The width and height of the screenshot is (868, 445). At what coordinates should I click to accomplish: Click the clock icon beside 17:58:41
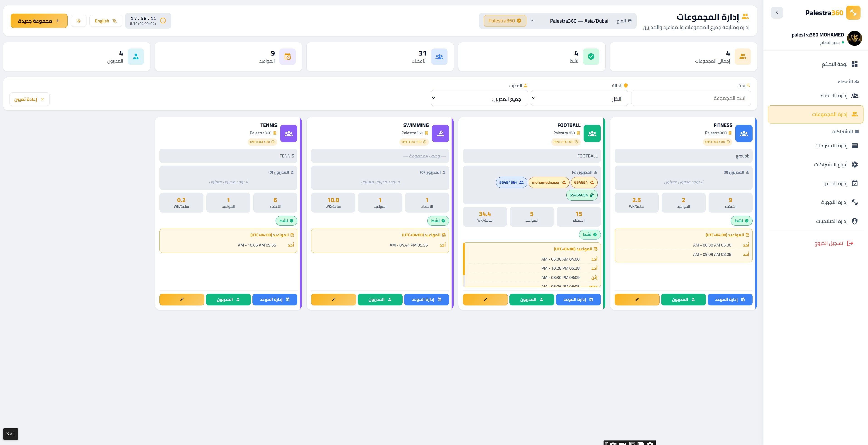click(163, 21)
